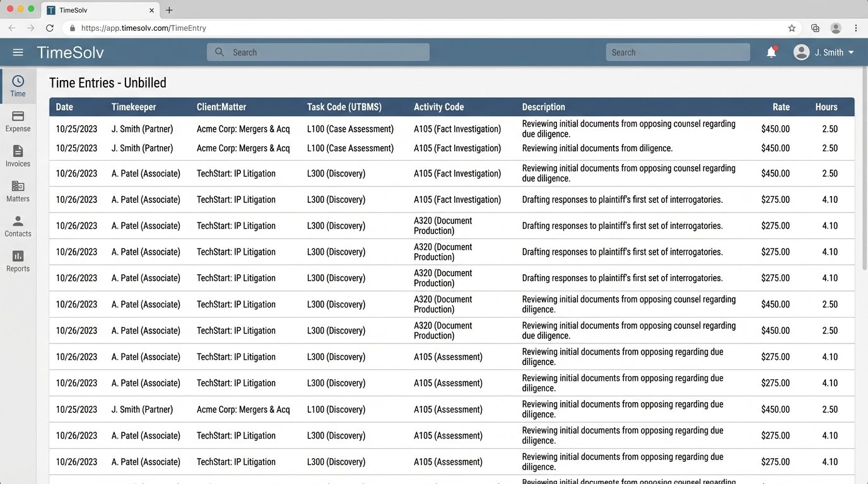Click the user avatar icon in the header
The image size is (868, 484).
point(801,52)
